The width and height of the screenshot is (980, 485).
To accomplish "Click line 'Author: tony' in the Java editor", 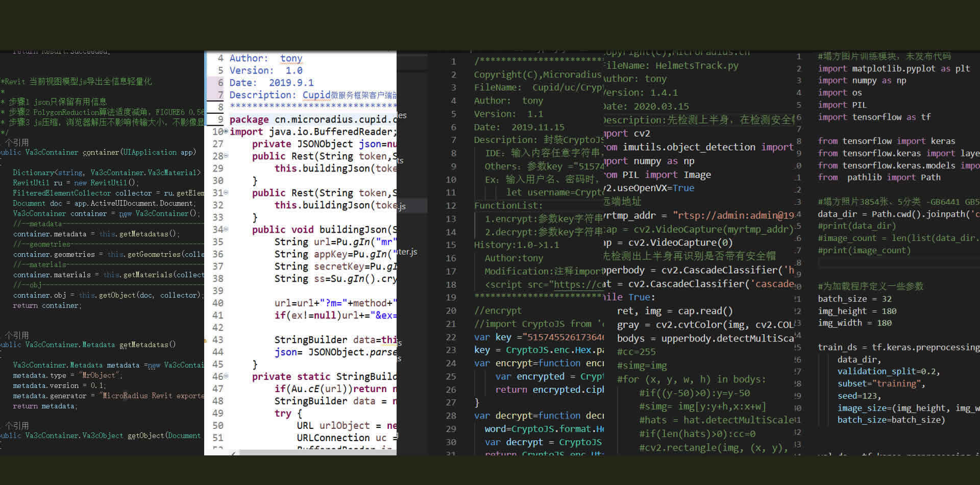I will (266, 58).
